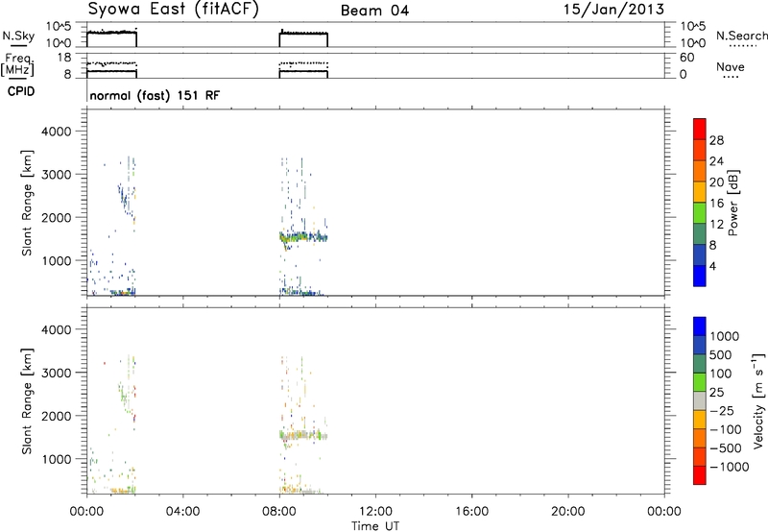Pick the bright blue bottom power colorbar swatch
The width and height of the screenshot is (768, 532).
click(700, 276)
